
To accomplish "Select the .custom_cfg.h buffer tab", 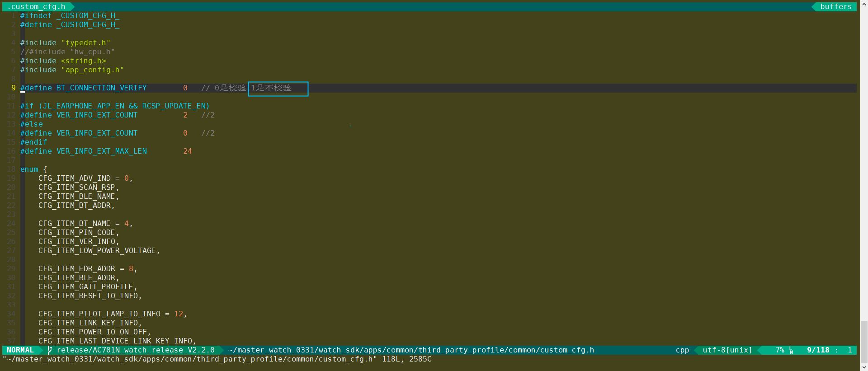I will click(36, 7).
